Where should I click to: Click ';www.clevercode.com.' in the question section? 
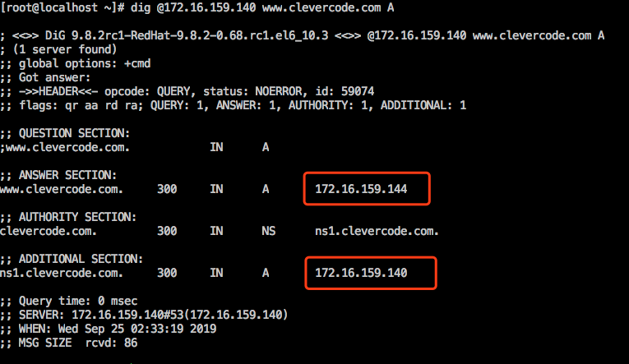[x=65, y=148]
